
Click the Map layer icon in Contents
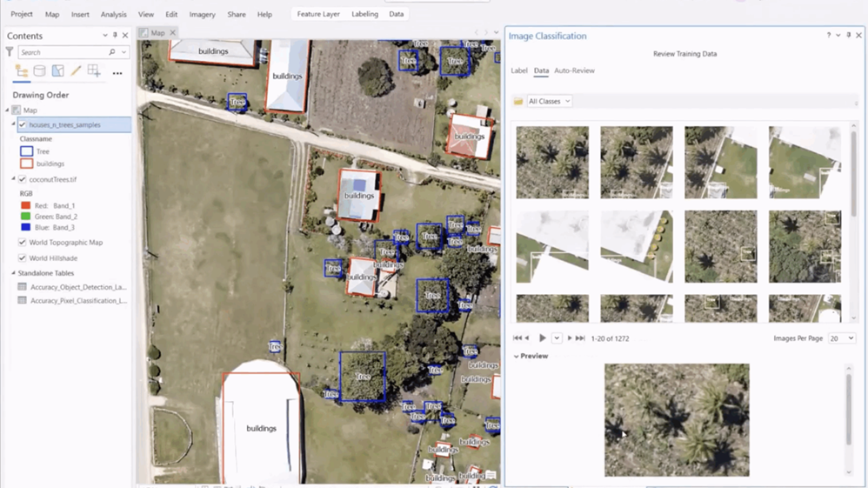tap(16, 110)
